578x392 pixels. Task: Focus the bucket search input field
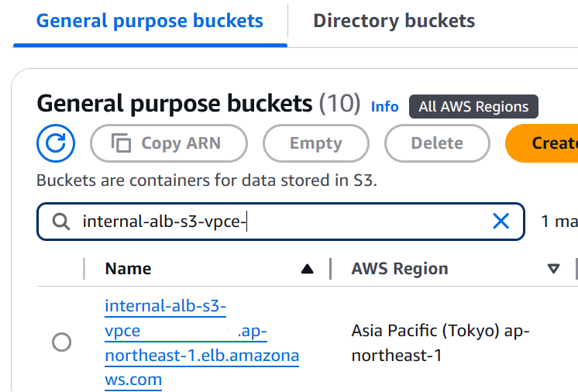tap(279, 222)
